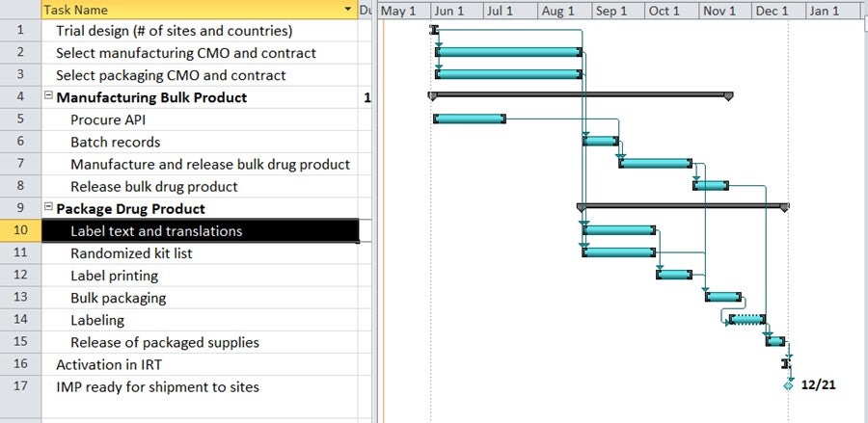Screen dimensions: 868x423
Task: Select the Bulk packaging Gantt bar
Action: pyautogui.click(x=723, y=297)
